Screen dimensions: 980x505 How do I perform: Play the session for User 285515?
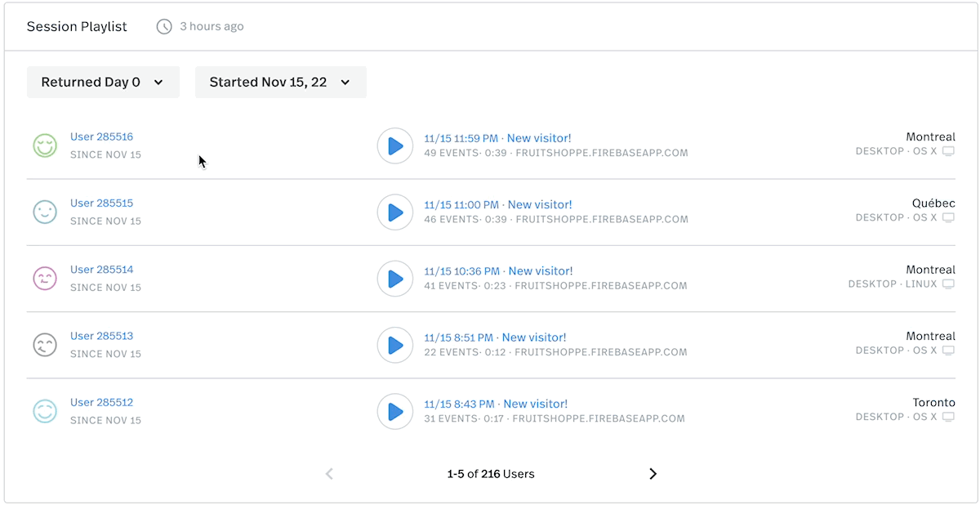pyautogui.click(x=394, y=212)
